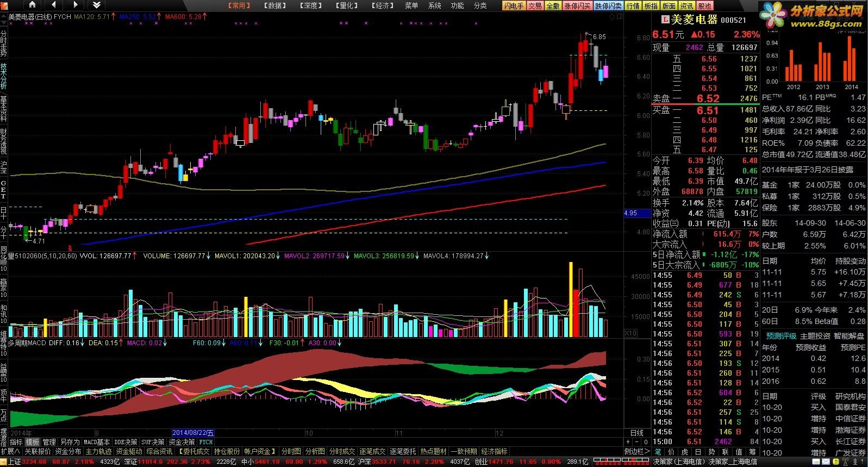This screenshot has height=467, width=868.
Task: Click the 股池 button
Action: tap(704, 5)
